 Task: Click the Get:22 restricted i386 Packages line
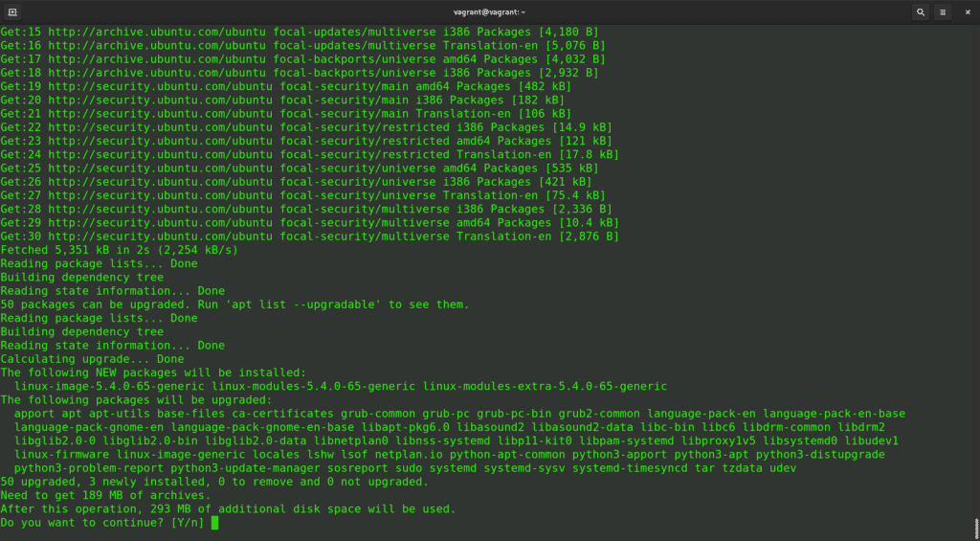click(x=307, y=127)
